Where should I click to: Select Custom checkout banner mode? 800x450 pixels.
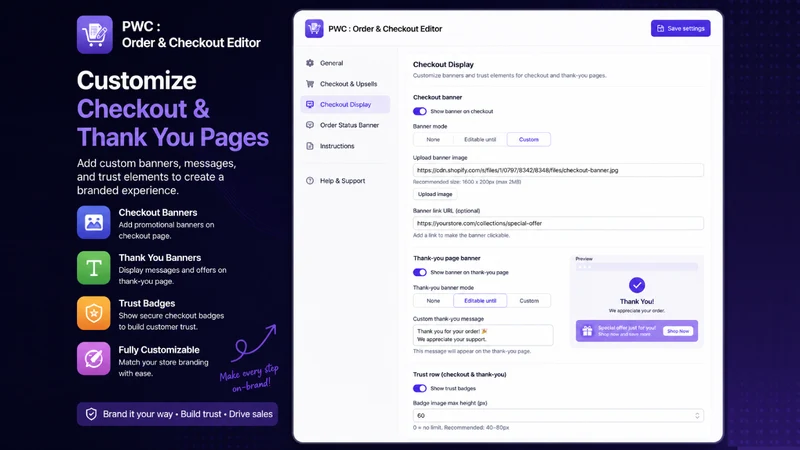tap(529, 139)
